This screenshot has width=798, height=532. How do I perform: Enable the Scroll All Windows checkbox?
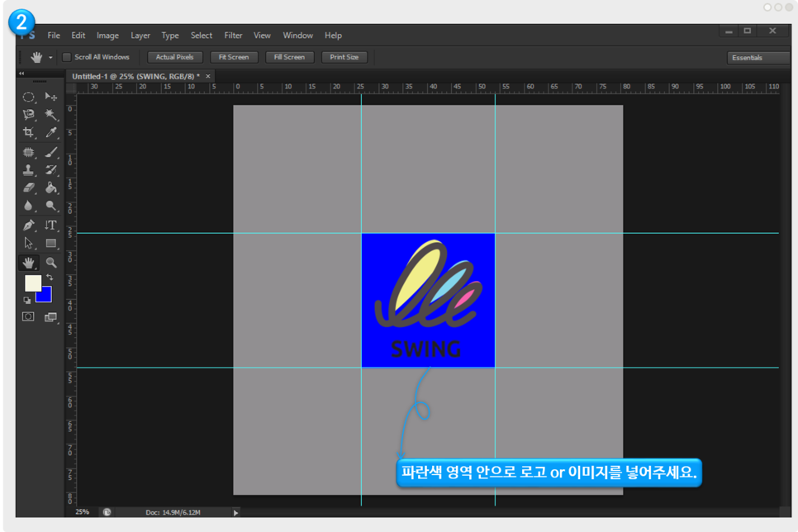coord(67,57)
